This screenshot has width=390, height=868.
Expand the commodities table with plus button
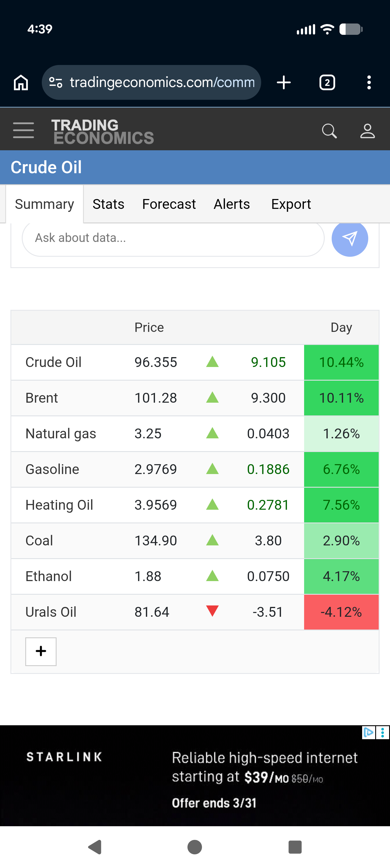(x=41, y=651)
